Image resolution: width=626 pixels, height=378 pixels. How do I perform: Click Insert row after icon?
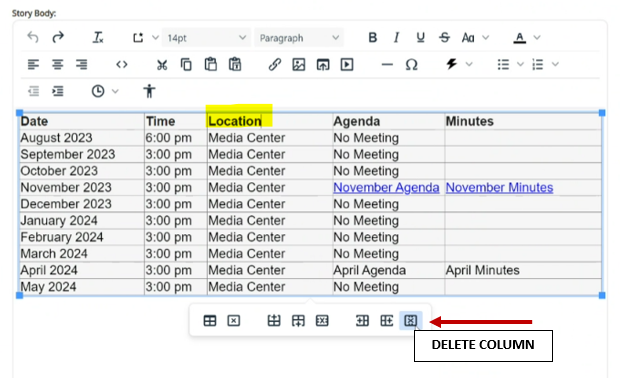click(x=298, y=321)
